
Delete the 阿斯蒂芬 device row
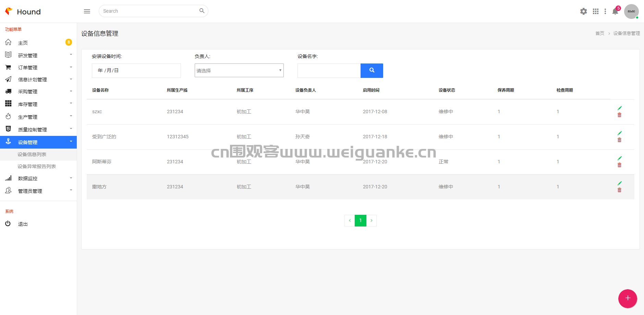[619, 165]
